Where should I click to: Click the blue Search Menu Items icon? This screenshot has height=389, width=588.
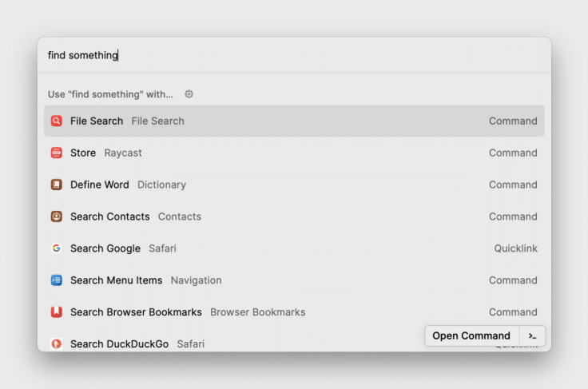click(57, 280)
